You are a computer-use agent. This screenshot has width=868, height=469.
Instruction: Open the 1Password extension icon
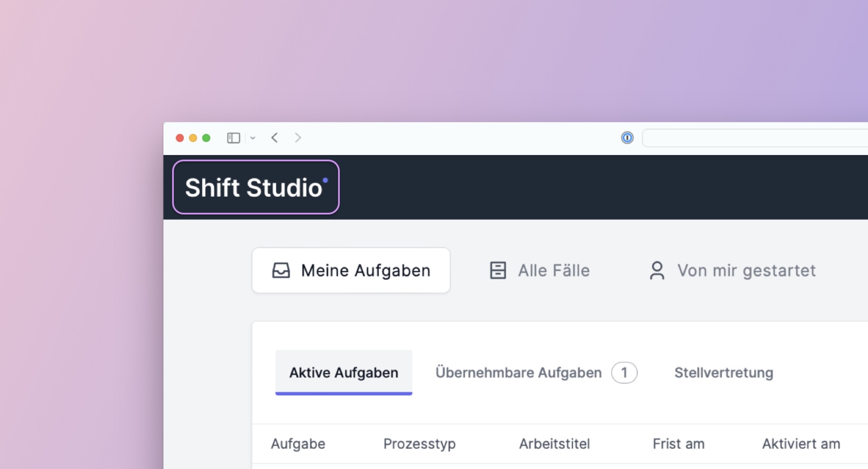[627, 138]
